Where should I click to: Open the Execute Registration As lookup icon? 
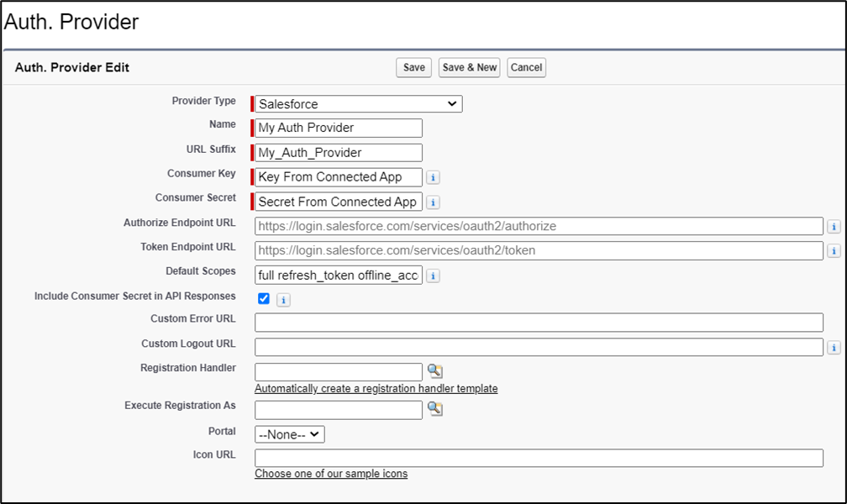[435, 409]
